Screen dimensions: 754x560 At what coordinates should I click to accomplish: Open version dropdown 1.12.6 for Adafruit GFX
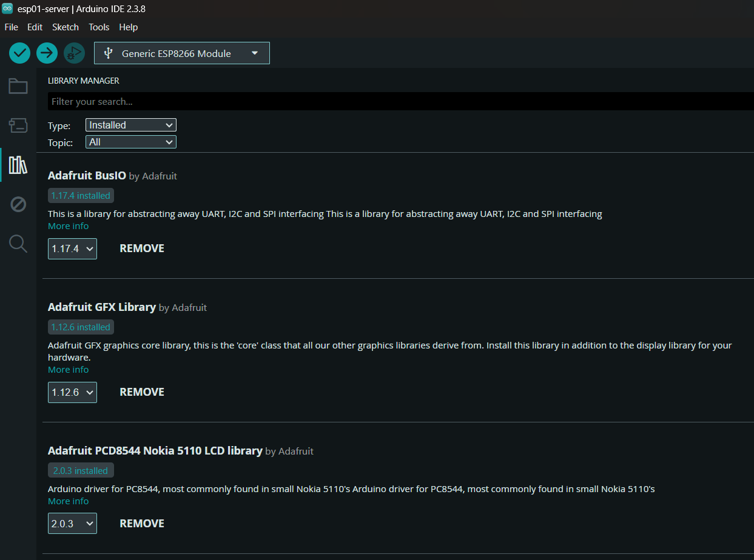pyautogui.click(x=72, y=392)
